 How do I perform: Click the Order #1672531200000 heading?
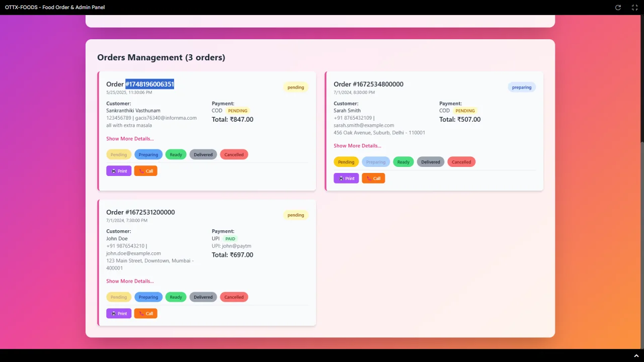[140, 212]
